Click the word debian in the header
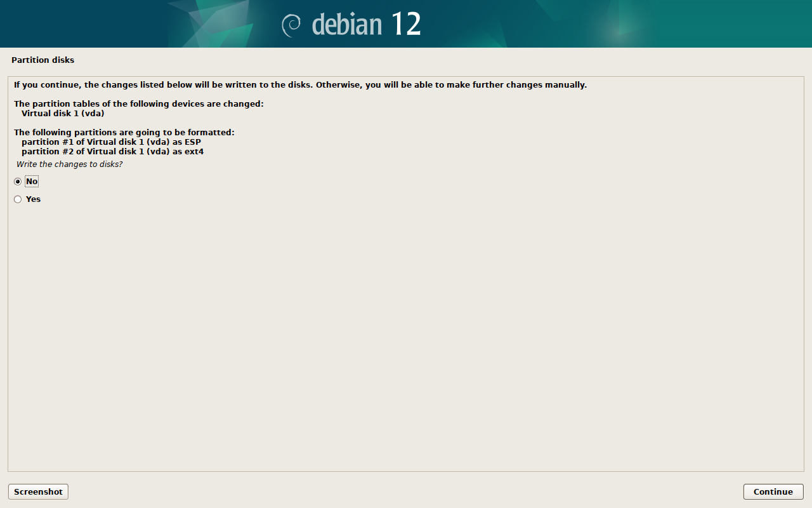Screen dimensions: 812x508 pos(347,25)
